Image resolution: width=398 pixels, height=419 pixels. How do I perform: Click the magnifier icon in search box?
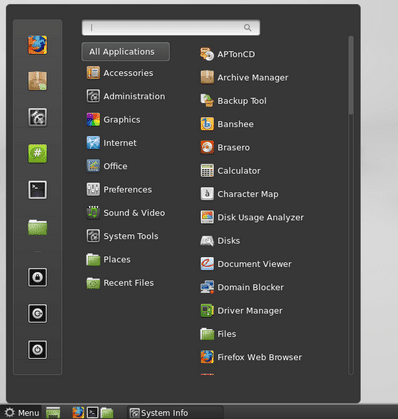pos(248,28)
